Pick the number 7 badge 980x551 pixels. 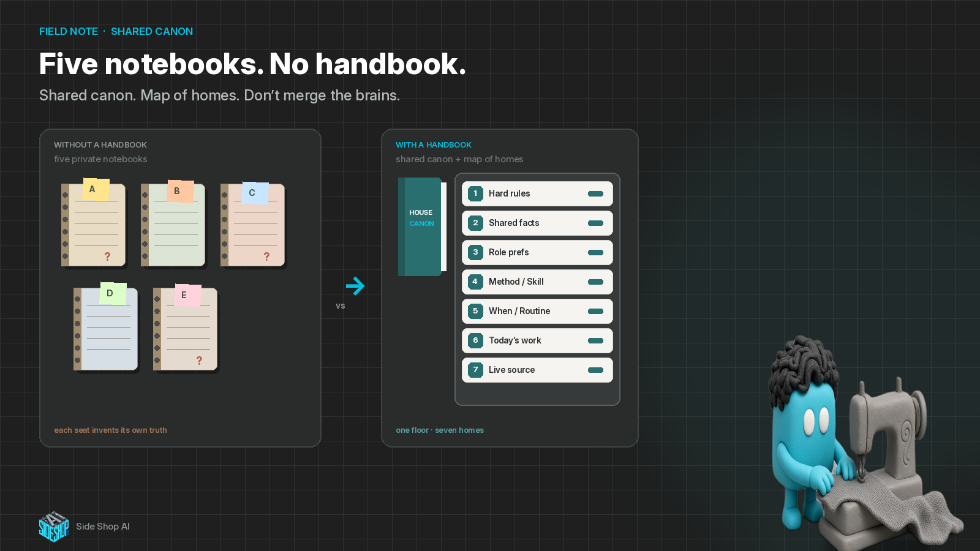point(475,370)
